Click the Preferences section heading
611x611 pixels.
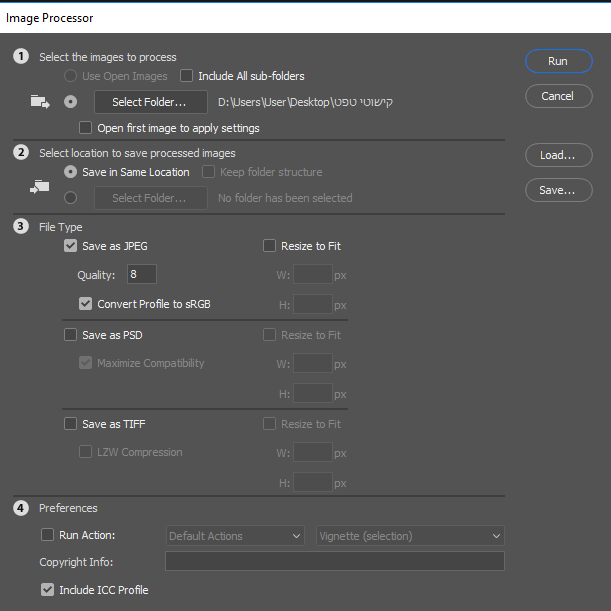[x=68, y=508]
